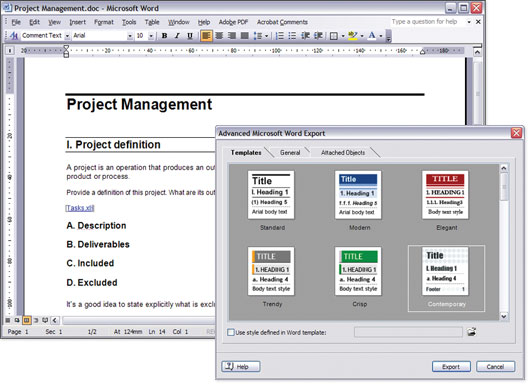The height and width of the screenshot is (385, 529).
Task: Click the Word document icon in title bar
Action: [x=7, y=8]
